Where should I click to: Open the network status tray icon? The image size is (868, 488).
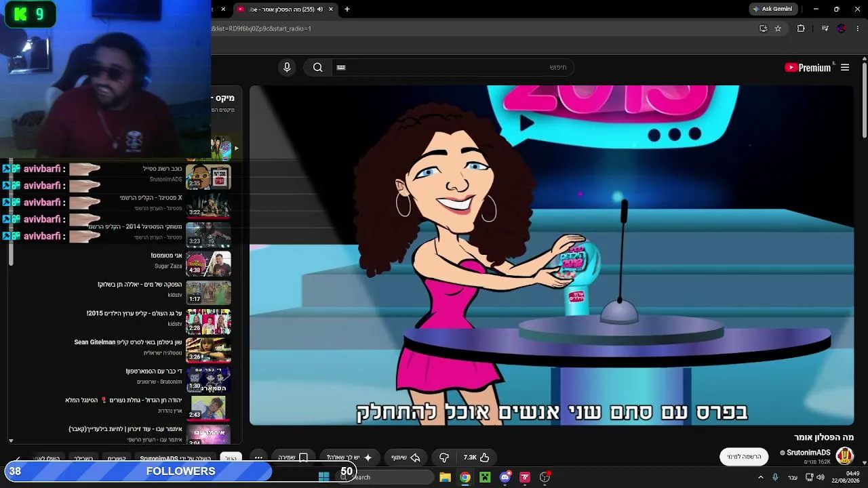click(809, 477)
